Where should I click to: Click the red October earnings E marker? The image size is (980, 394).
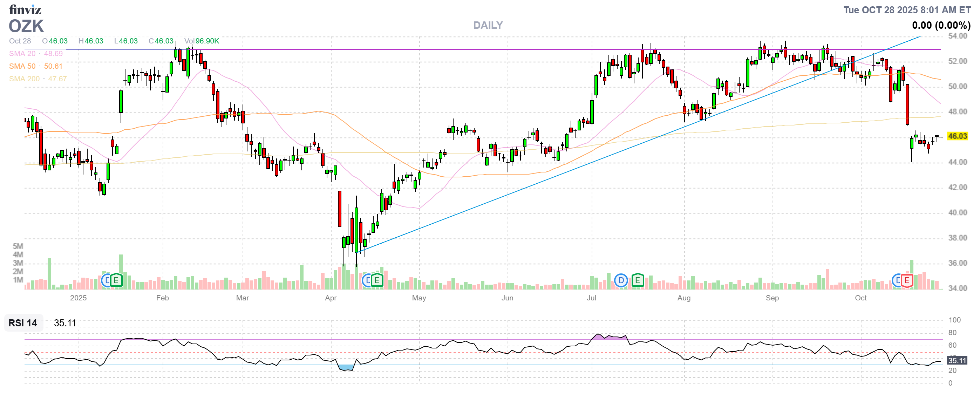point(907,281)
